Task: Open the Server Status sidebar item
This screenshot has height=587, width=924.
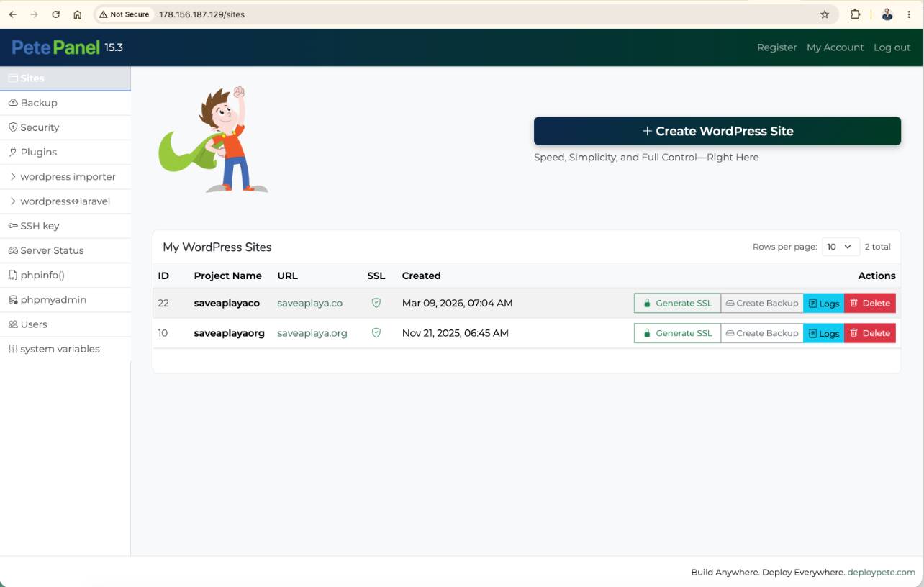Action: [x=65, y=250]
